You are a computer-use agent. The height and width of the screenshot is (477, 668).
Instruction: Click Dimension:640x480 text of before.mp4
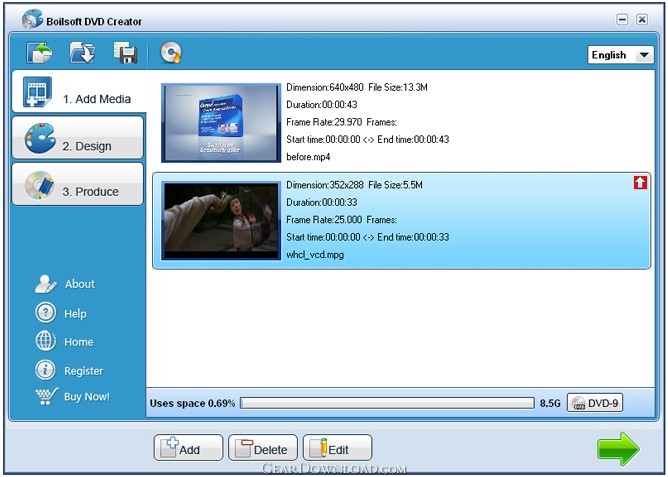(325, 87)
